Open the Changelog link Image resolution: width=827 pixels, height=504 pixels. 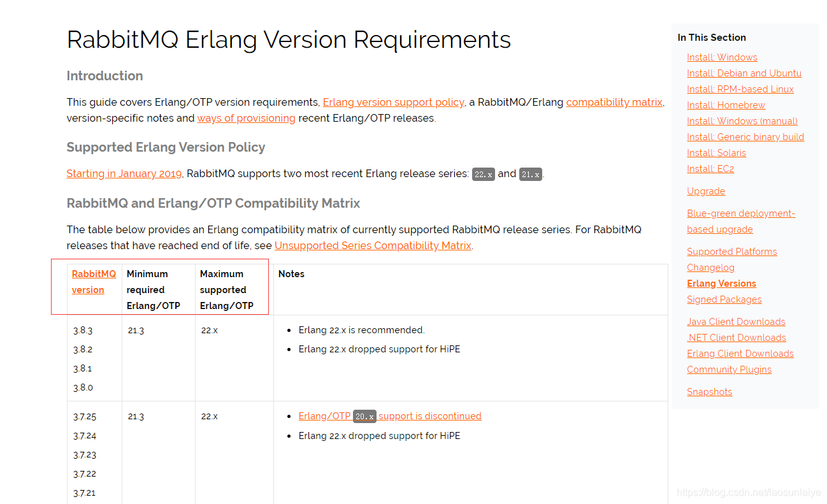click(710, 268)
